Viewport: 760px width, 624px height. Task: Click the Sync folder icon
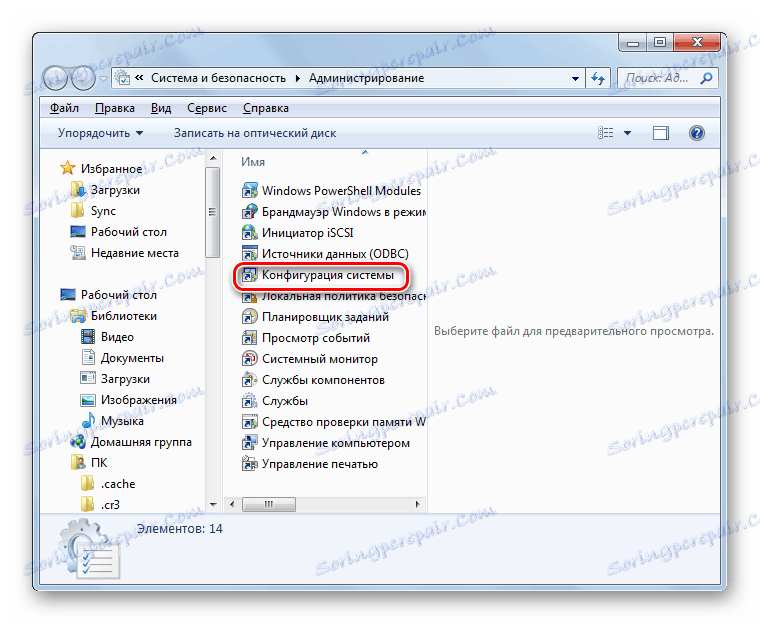[x=78, y=210]
